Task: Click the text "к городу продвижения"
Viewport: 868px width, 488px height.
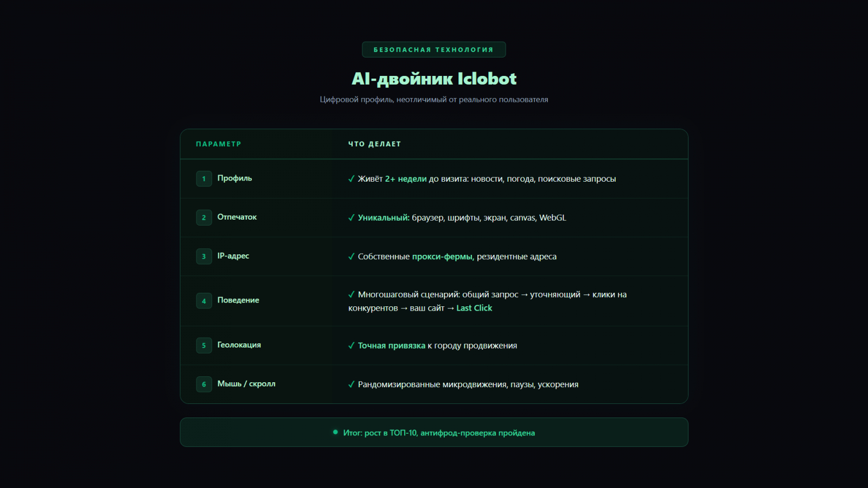Action: click(x=473, y=346)
